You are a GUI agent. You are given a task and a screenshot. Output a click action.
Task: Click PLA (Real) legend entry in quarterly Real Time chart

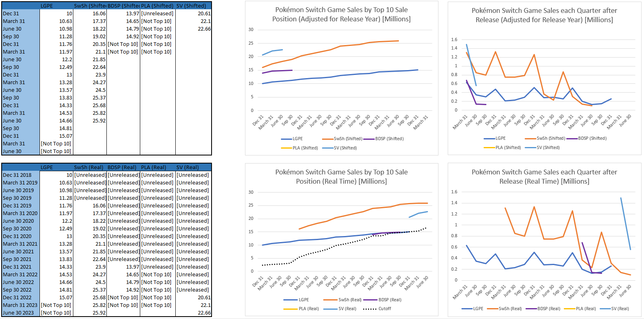click(580, 309)
